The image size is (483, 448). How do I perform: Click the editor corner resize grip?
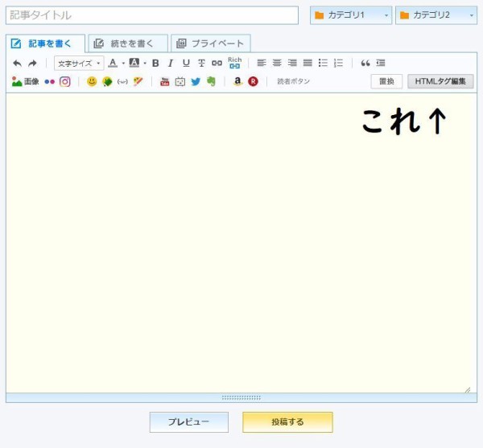tap(468, 389)
